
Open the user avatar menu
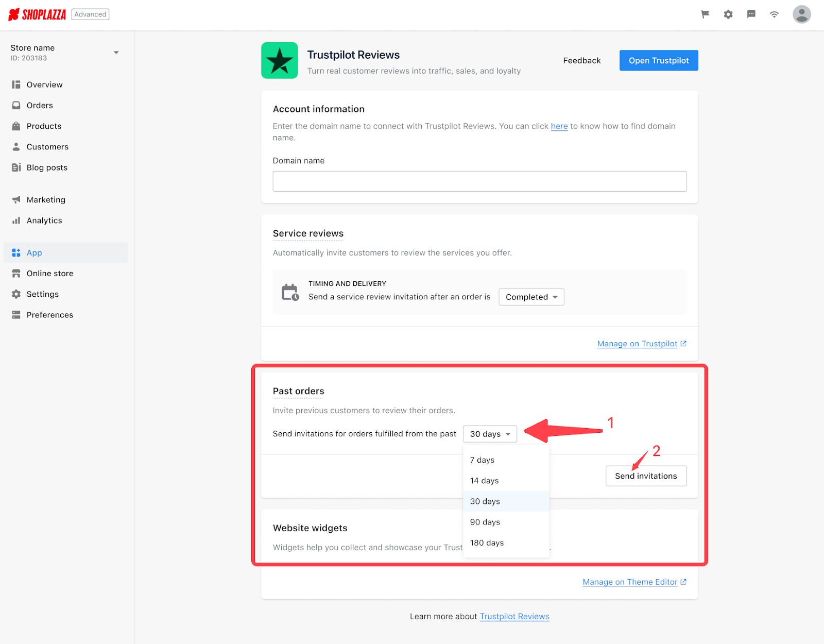click(802, 14)
